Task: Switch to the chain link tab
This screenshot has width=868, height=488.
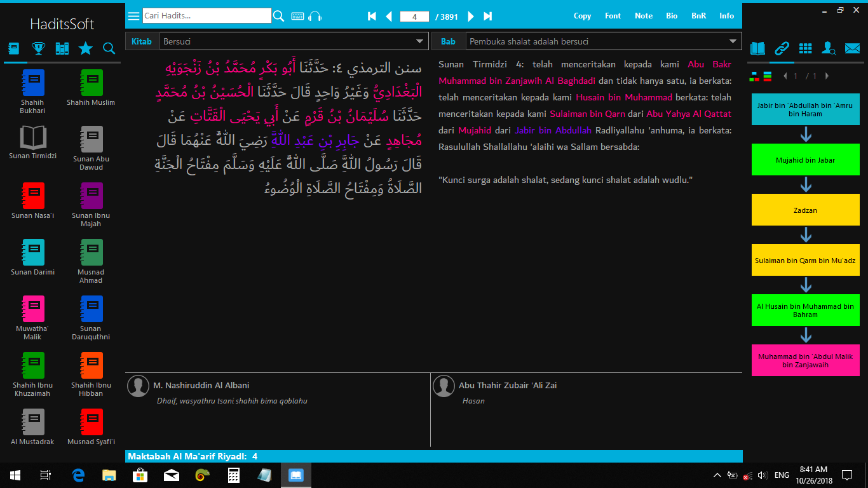Action: pyautogui.click(x=782, y=48)
